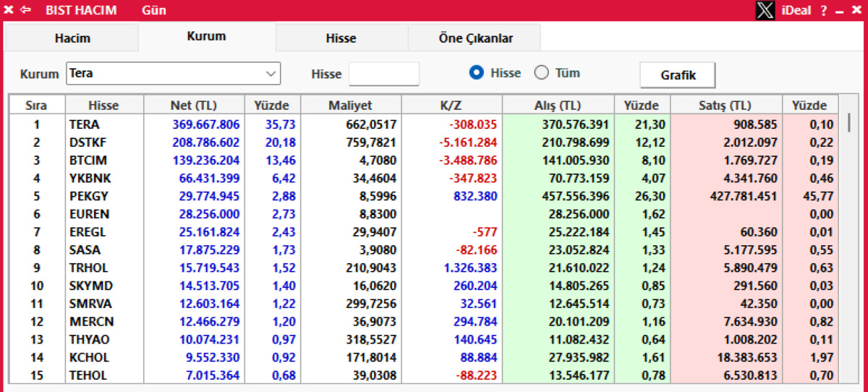Click the Alış percentage 26,30

[652, 196]
